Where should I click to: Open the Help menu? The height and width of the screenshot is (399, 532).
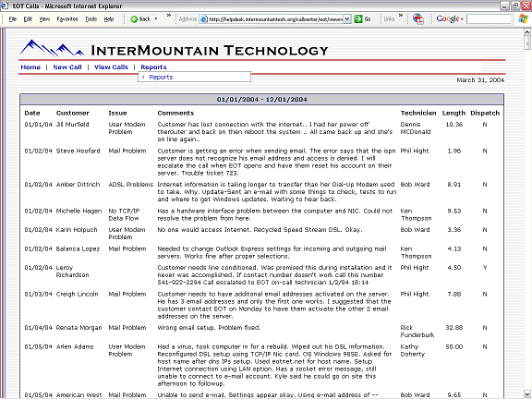[x=109, y=19]
